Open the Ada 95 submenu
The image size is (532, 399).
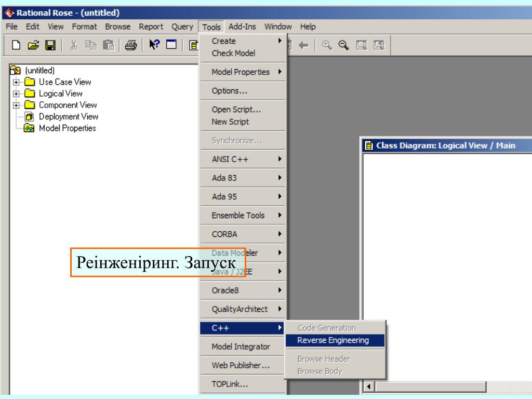coord(243,196)
